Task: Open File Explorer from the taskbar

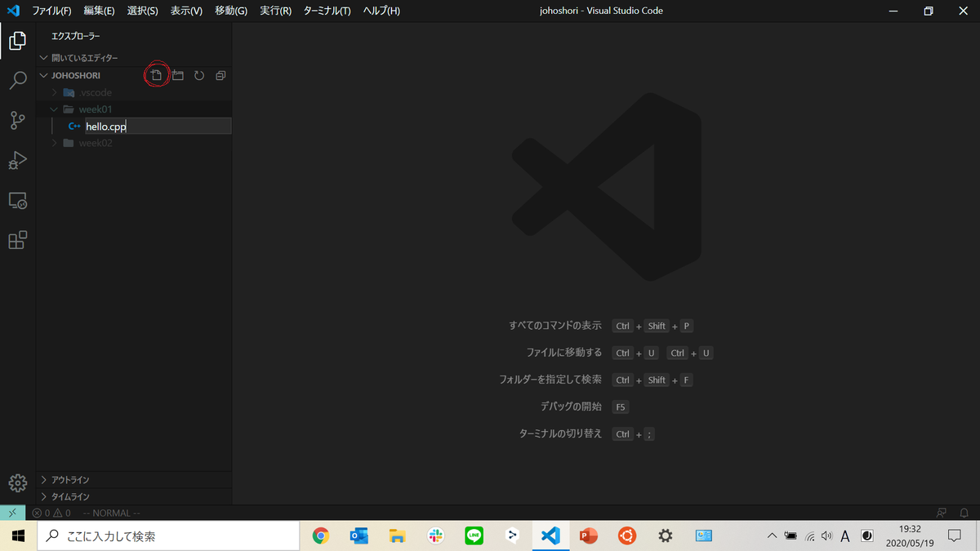Action: (x=398, y=535)
